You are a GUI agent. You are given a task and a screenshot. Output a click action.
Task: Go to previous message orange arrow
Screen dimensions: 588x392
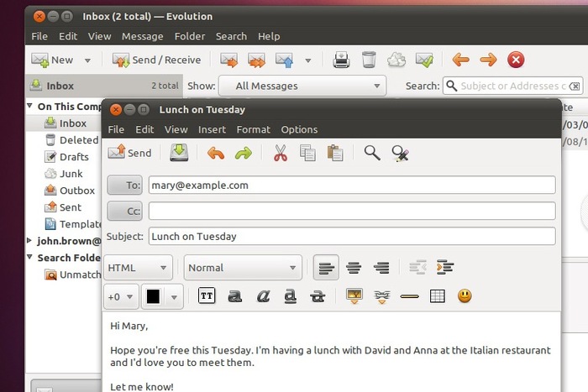coord(461,60)
